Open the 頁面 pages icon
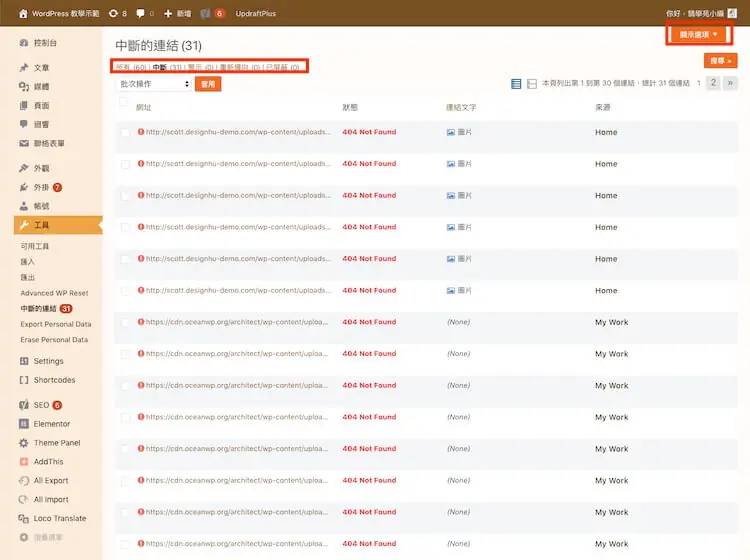This screenshot has height=560, width=750. pos(23,105)
